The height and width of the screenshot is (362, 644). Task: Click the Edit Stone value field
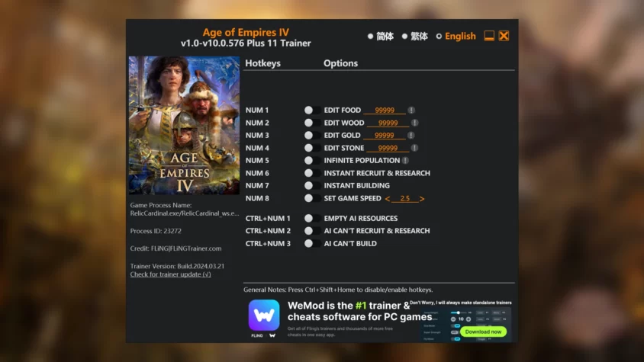pyautogui.click(x=388, y=148)
